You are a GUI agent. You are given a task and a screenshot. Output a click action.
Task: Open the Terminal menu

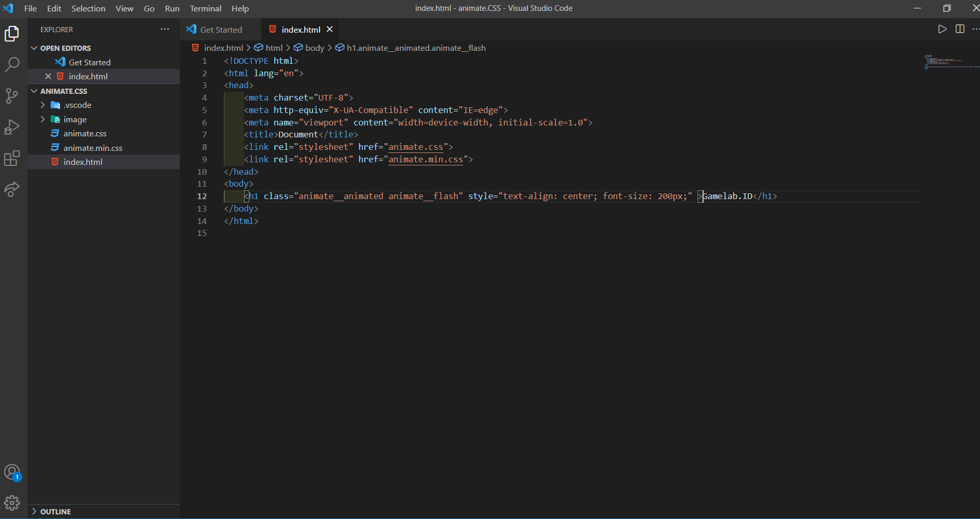[x=205, y=8]
